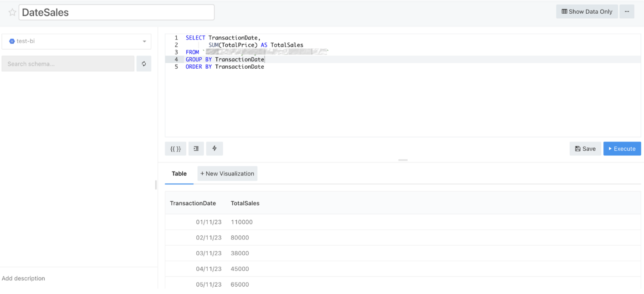Viewport: 644px width, 294px height.
Task: Format the query with indent icon
Action: coord(196,149)
